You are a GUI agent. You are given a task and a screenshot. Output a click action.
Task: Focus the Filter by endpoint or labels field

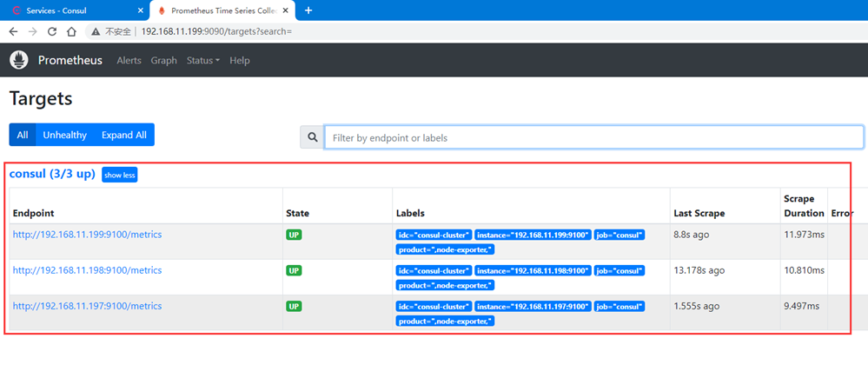tap(594, 136)
